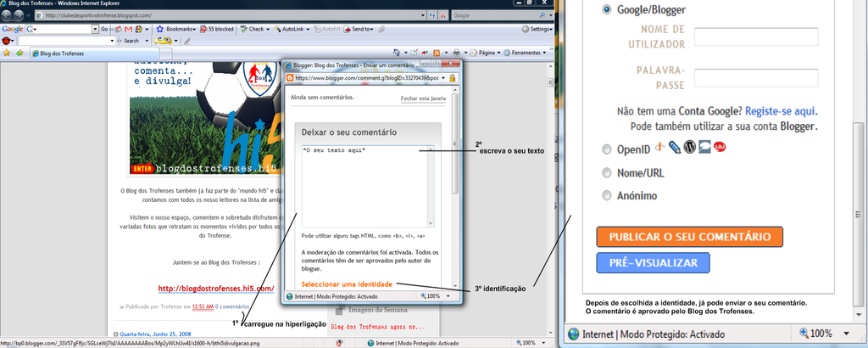Select the OpenID identity radio button
The width and height of the screenshot is (868, 348).
(606, 149)
